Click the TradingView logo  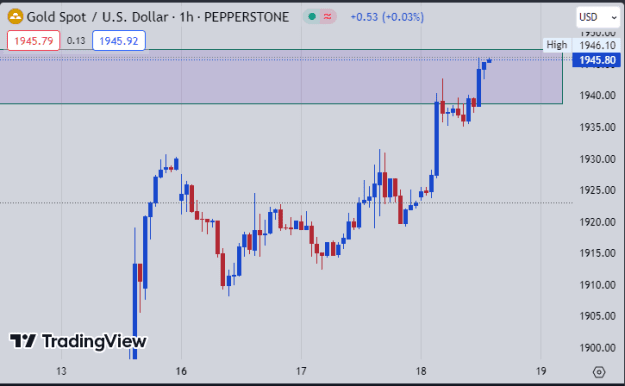[x=78, y=341]
